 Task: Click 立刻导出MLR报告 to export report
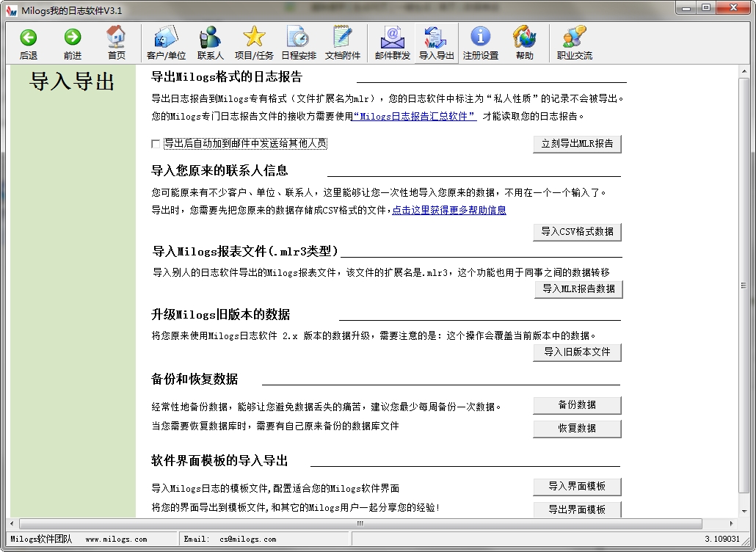click(x=577, y=144)
